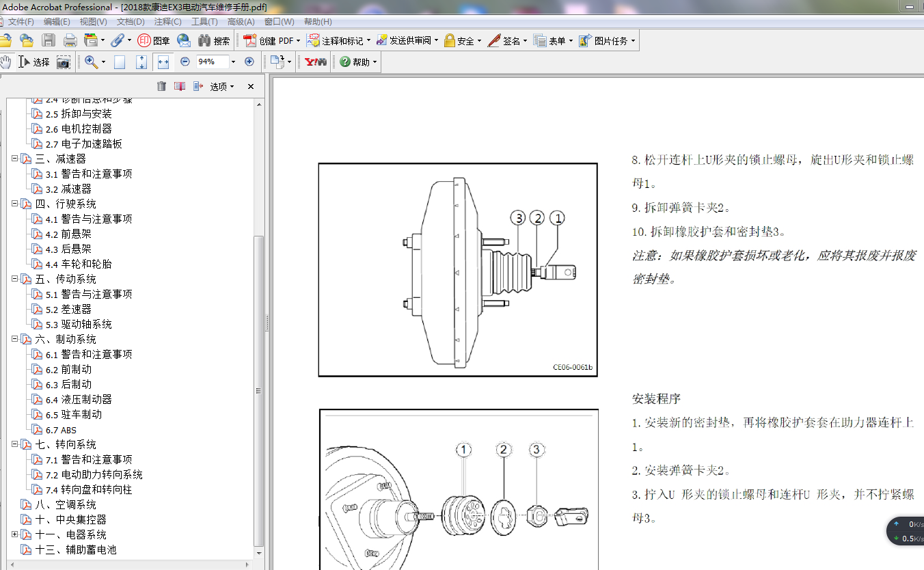Open the zoom percentage dropdown arrow
This screenshot has height=570, width=924.
point(233,62)
